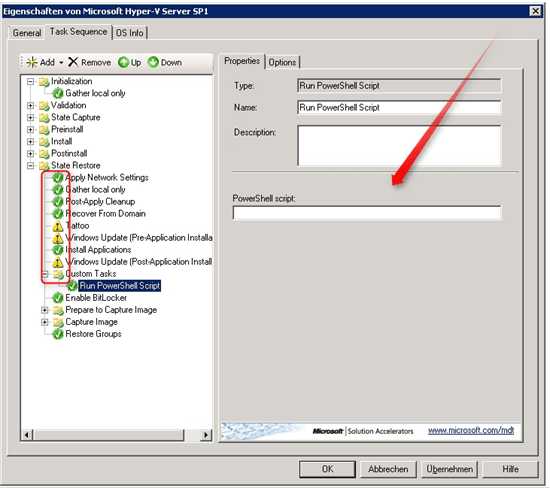Click the PowerShell script input field
550x488 pixels.
pyautogui.click(x=367, y=213)
